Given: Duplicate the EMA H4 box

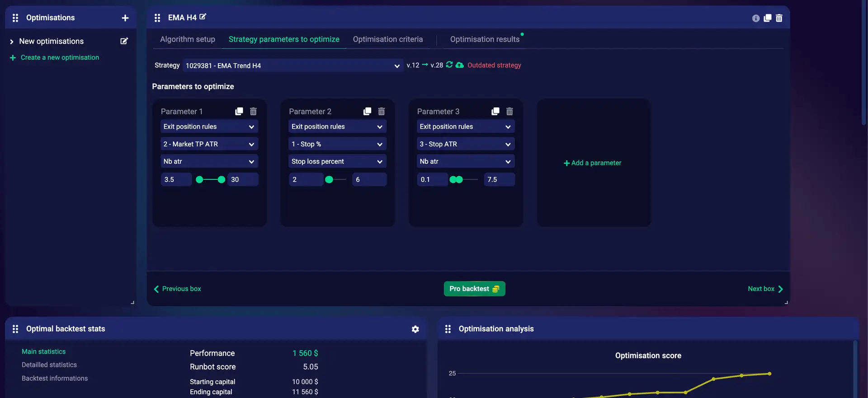Looking at the screenshot, I should click(767, 18).
